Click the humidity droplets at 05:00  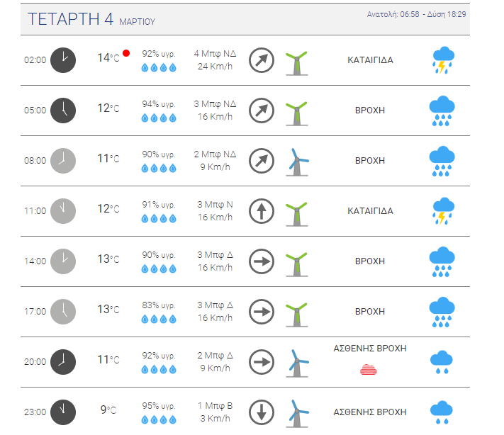159,118
